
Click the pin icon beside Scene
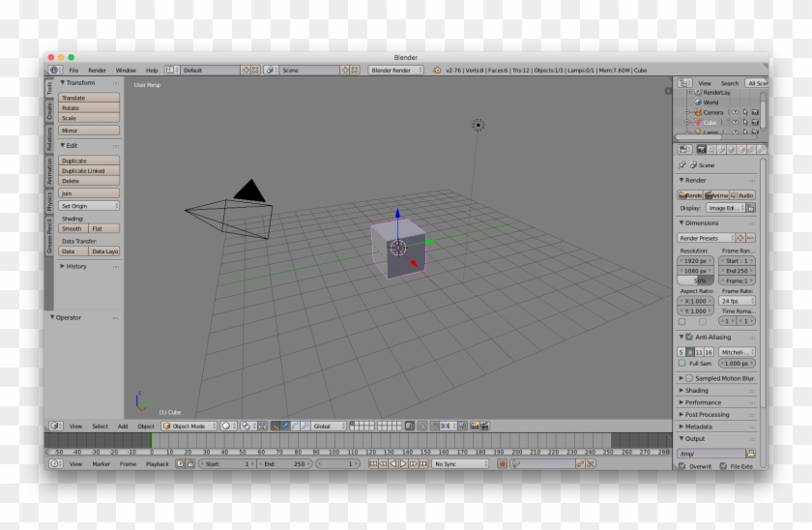click(681, 164)
